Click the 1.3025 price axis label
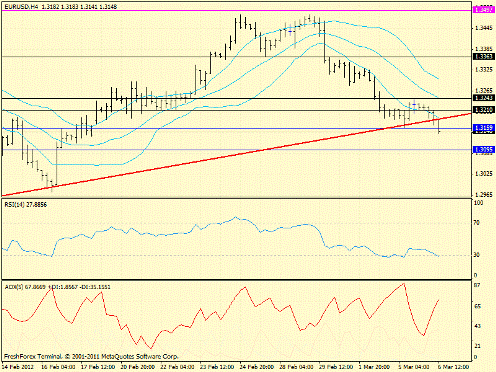 [484, 174]
